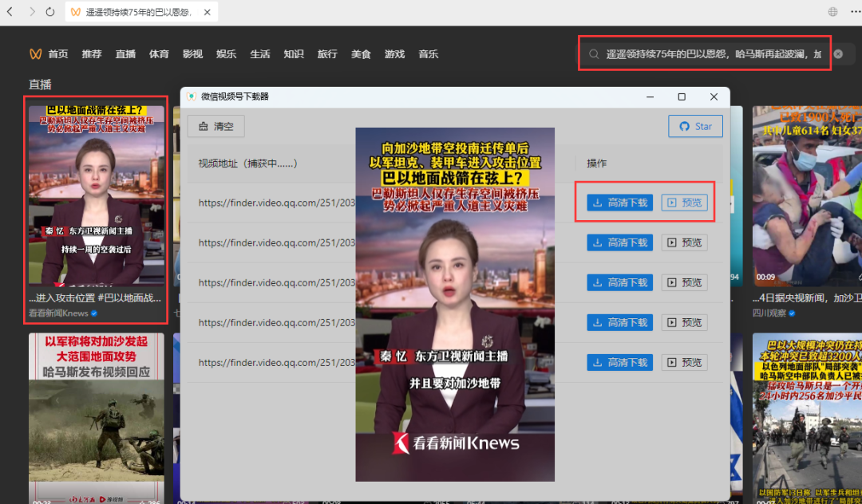Viewport: 862px width, 504px height.
Task: Open the 体育 navigation item
Action: coord(159,53)
